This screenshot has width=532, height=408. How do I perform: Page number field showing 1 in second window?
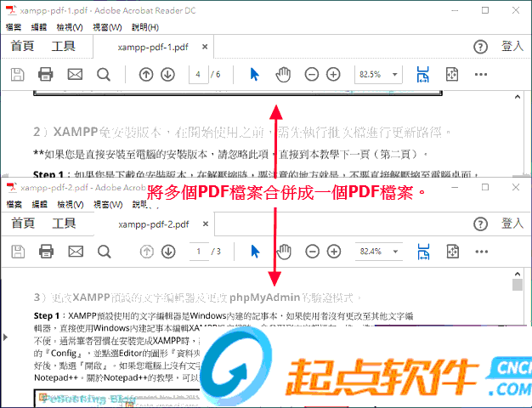click(x=199, y=252)
